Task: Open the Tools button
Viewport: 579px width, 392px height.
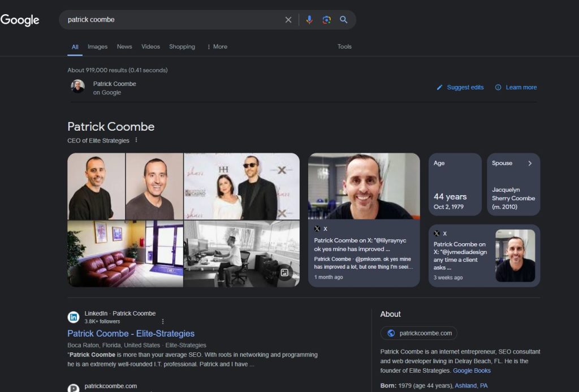Action: [x=344, y=46]
